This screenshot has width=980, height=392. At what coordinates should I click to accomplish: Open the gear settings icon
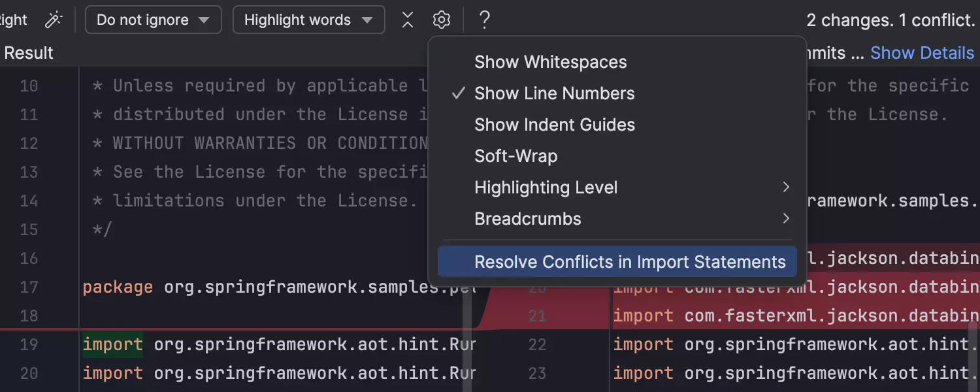pos(442,20)
